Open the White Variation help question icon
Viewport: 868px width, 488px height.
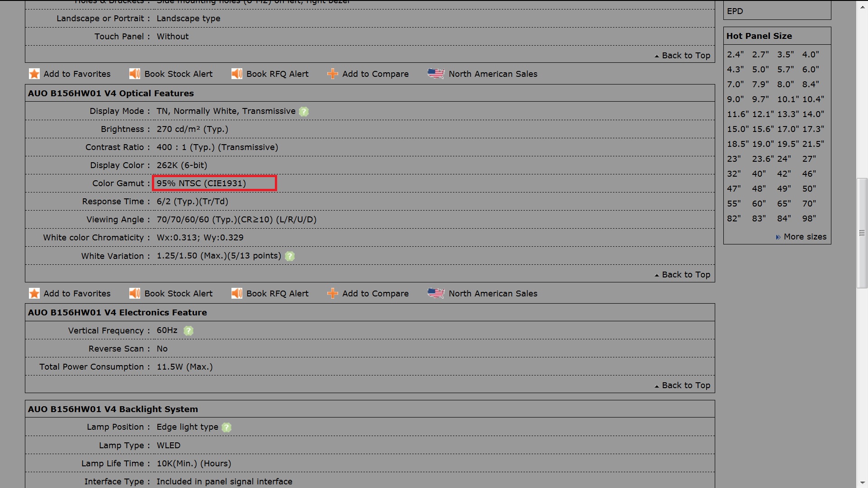tap(290, 256)
